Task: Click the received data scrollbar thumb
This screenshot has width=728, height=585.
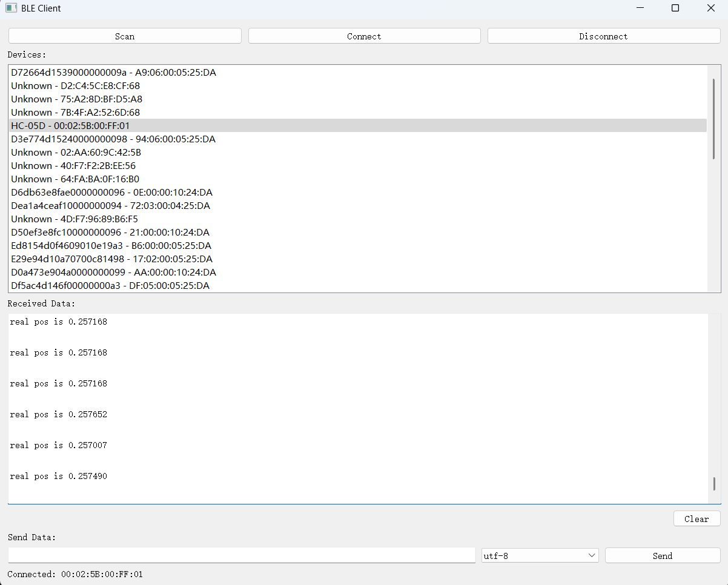Action: click(x=714, y=483)
